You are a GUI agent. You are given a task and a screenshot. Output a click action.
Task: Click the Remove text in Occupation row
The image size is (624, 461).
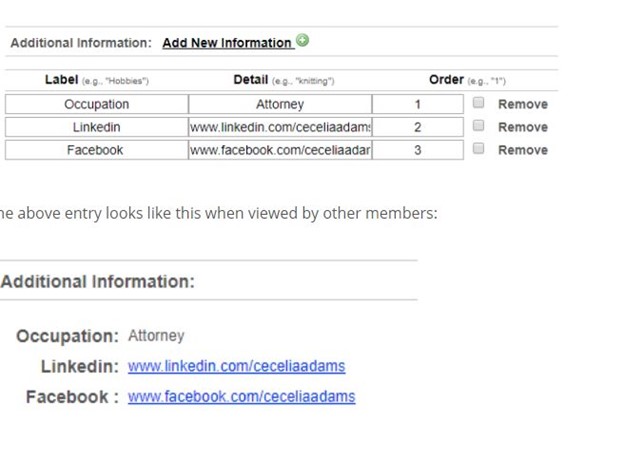point(522,104)
